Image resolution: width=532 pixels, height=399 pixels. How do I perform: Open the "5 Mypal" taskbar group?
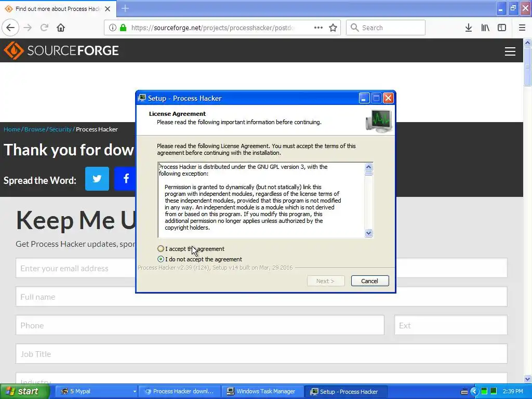96,392
